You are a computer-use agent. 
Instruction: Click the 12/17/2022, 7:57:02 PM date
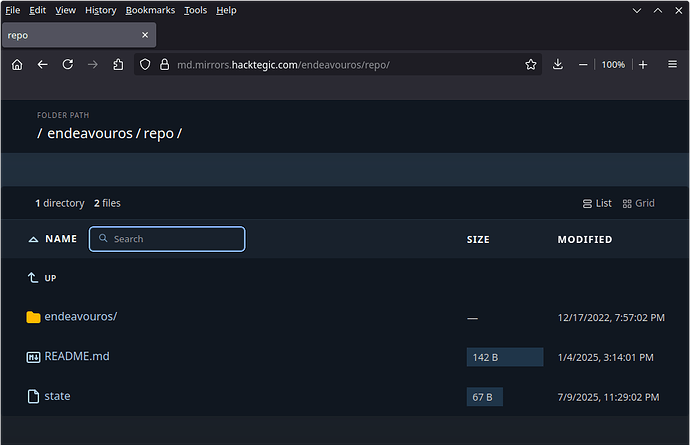click(611, 318)
